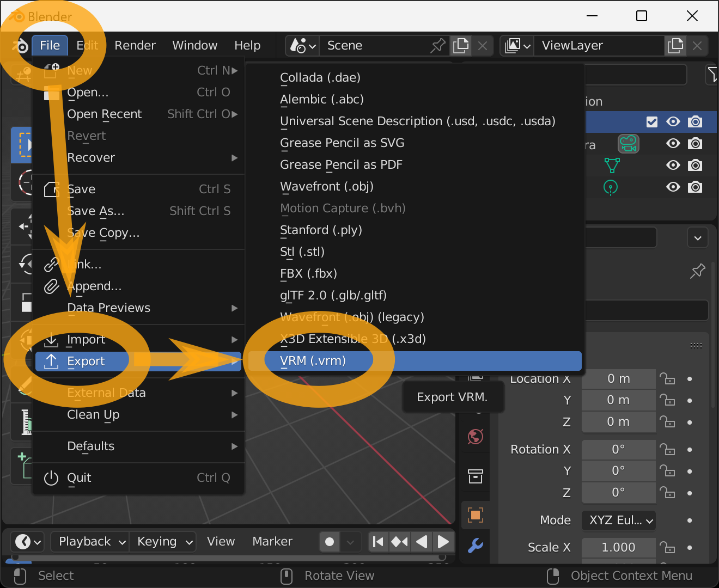
Task: Choose glTF 2.0 (.glb/.gltf) export option
Action: click(x=415, y=296)
